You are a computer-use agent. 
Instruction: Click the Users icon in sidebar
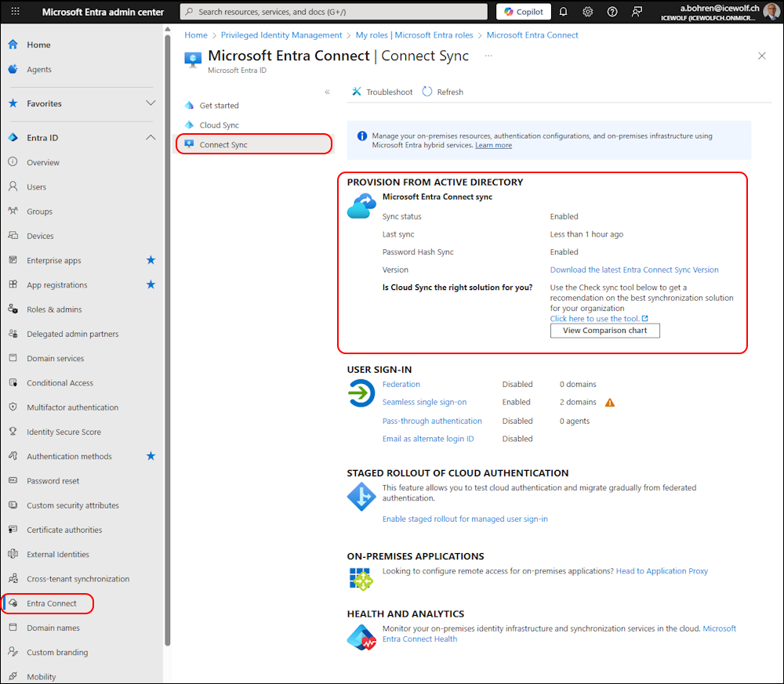(x=13, y=186)
